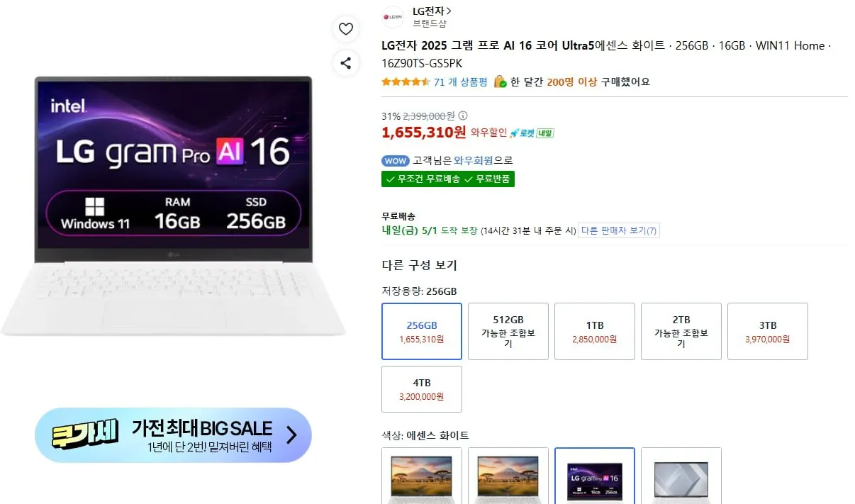
Task: Click the WOW membership badge
Action: coord(395,161)
